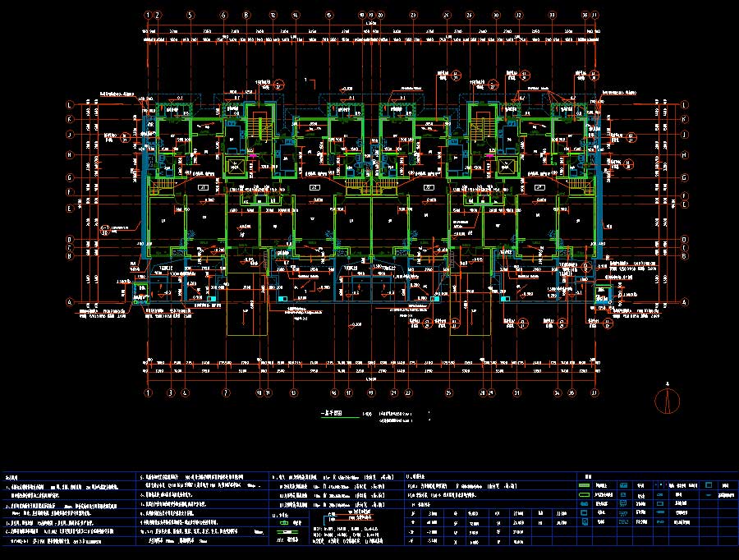
Task: Select grid bubble 13 on the bottom axis
Action: coord(294,392)
